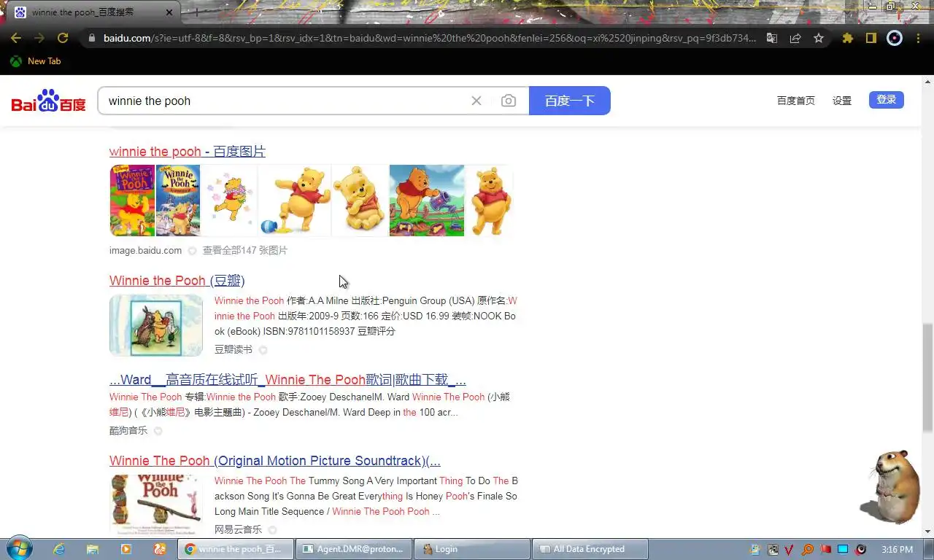Screen dimensions: 934x560
Task: Open Baidu image search camera icon
Action: tap(509, 101)
